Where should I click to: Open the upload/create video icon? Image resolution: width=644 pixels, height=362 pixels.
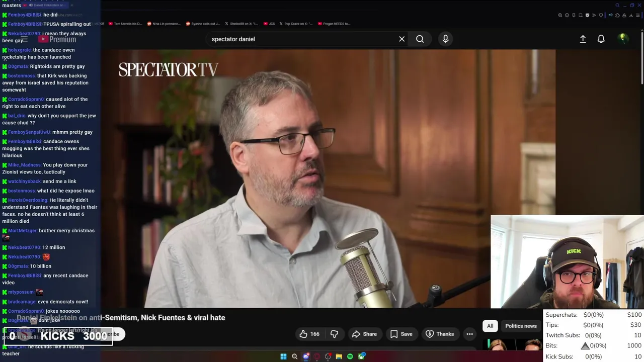click(x=583, y=39)
